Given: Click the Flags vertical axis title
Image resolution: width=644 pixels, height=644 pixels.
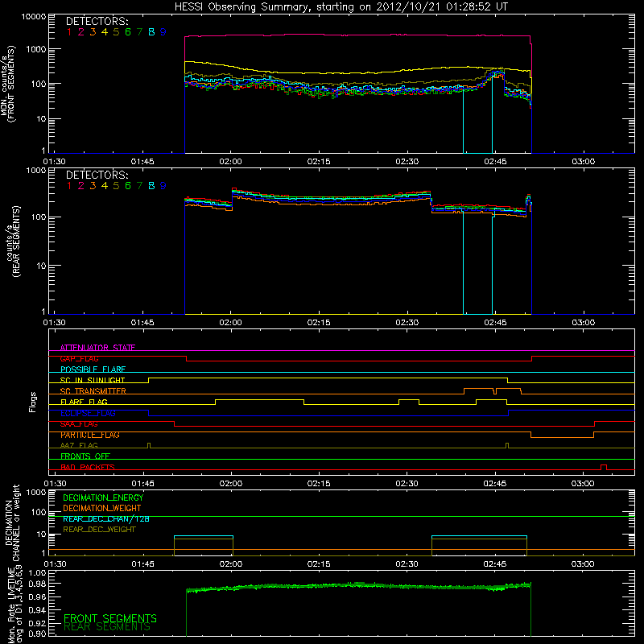Looking at the screenshot, I should click(x=33, y=402).
